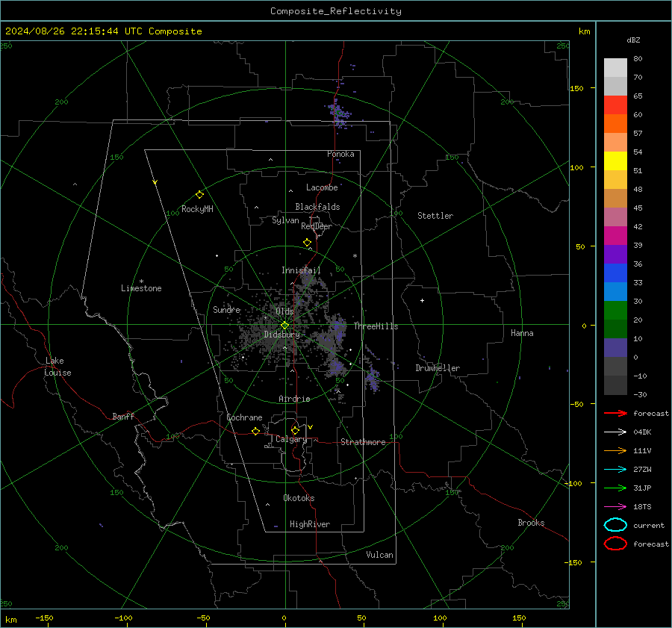Click the bright green swatch on dBZ scale

pyautogui.click(x=615, y=311)
